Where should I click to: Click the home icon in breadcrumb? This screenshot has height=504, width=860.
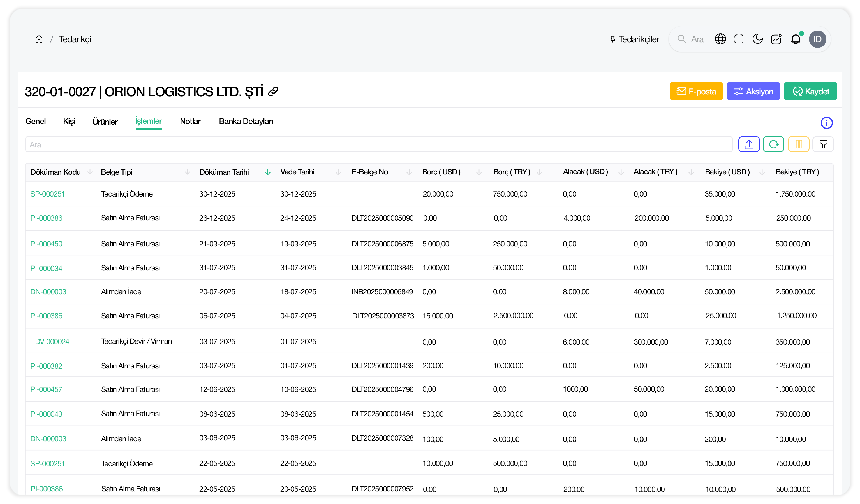pos(39,39)
